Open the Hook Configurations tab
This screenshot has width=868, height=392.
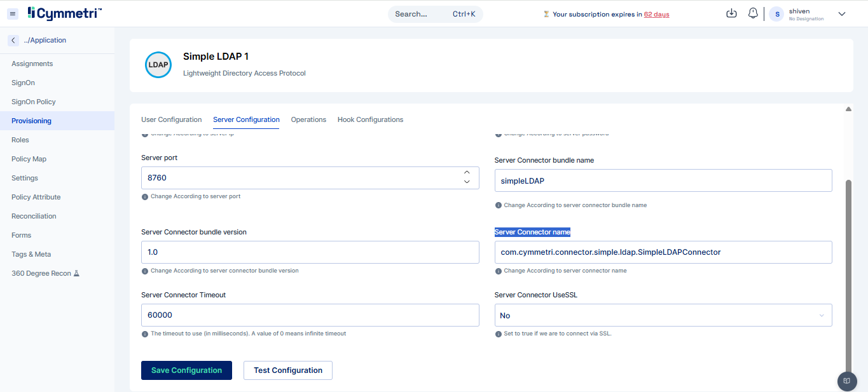[x=370, y=119]
